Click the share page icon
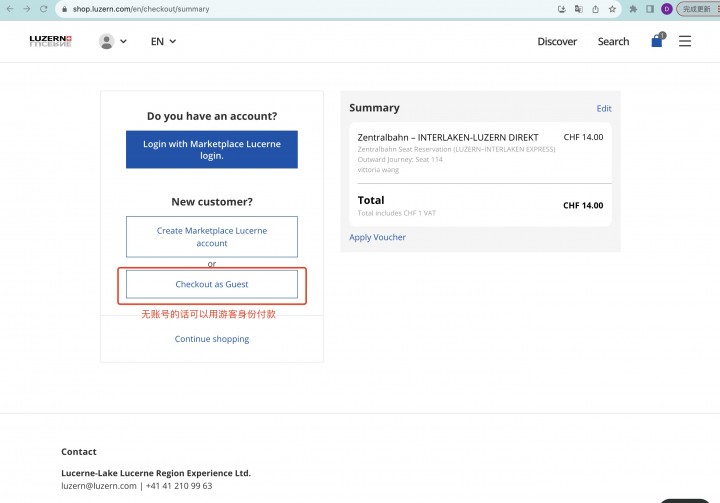The height and width of the screenshot is (503, 720). [596, 9]
